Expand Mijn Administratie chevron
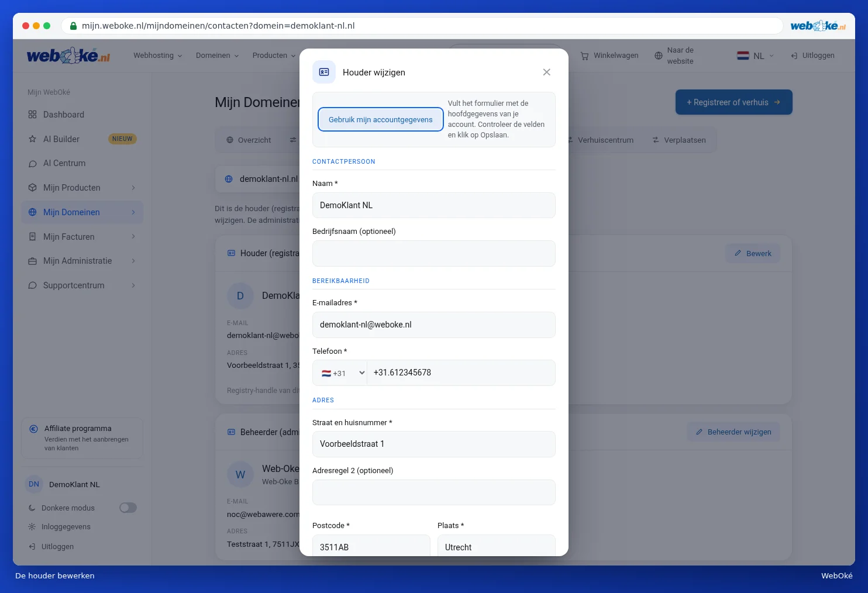 point(133,261)
